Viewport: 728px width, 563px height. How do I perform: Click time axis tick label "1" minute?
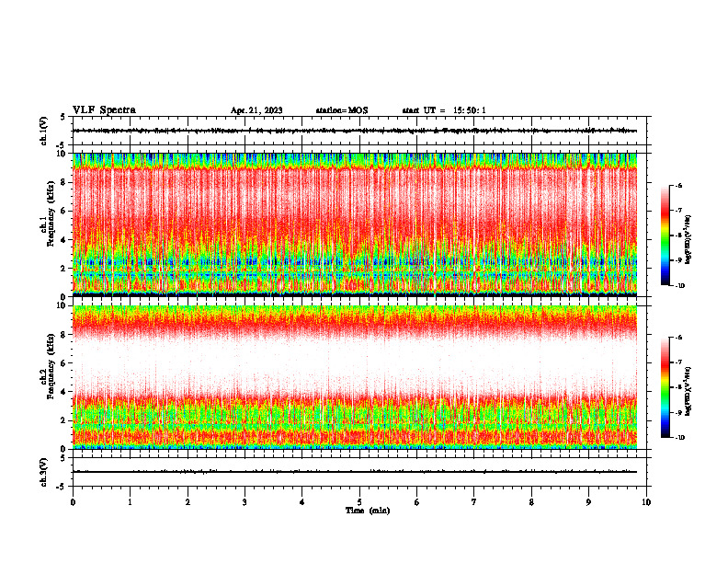[x=130, y=502]
